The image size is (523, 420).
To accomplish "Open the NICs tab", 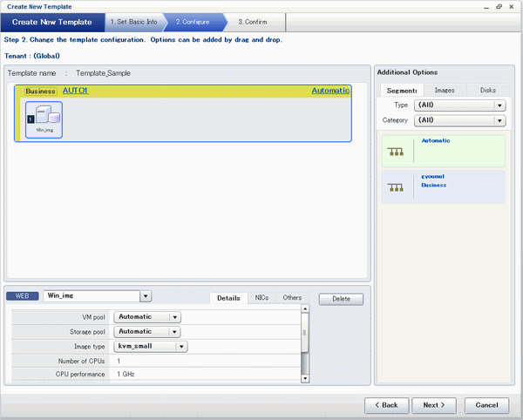I will [x=261, y=298].
